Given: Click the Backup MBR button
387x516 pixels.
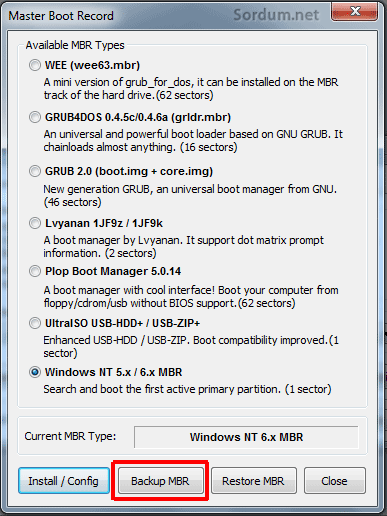Looking at the screenshot, I should [x=160, y=481].
